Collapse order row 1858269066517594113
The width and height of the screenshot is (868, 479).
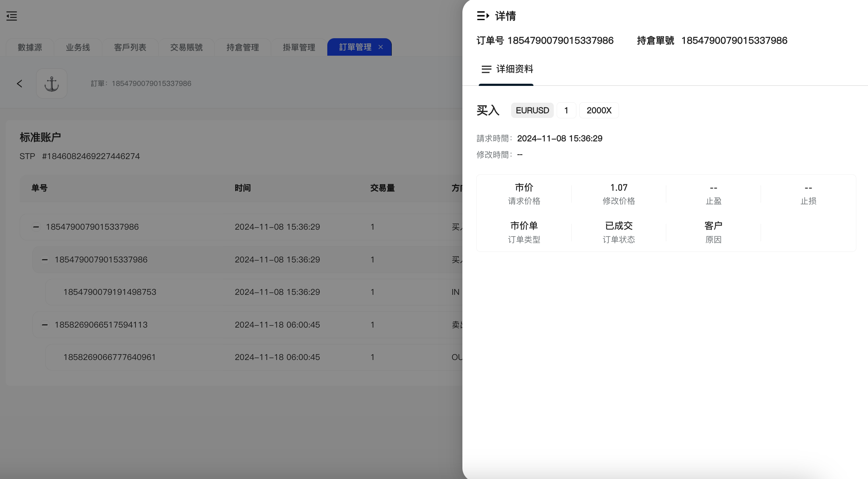(x=45, y=325)
